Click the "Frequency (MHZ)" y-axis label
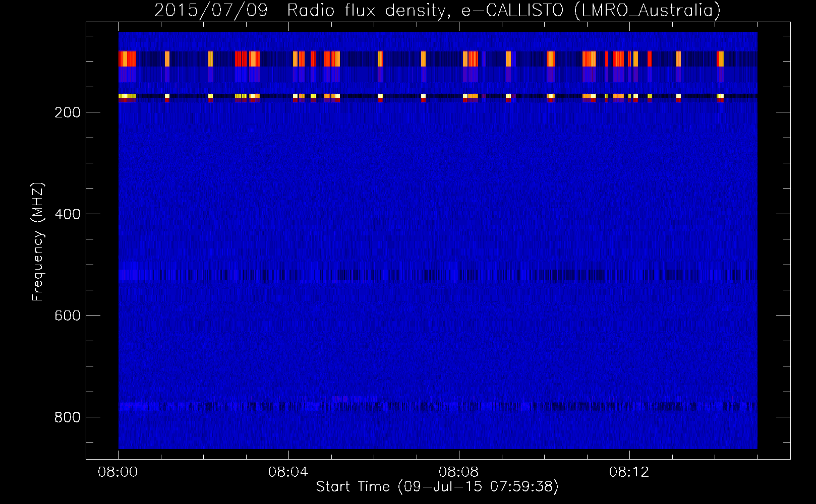This screenshot has height=504, width=816. pyautogui.click(x=38, y=241)
